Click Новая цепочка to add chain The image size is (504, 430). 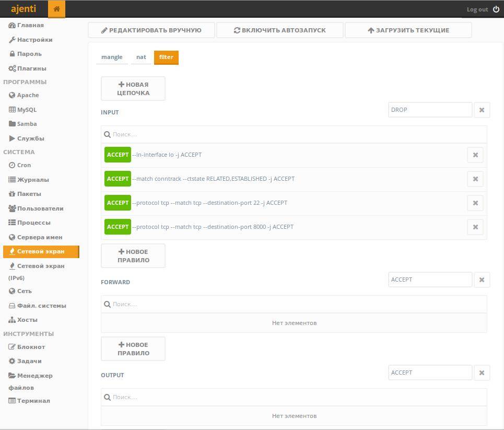[x=133, y=89]
